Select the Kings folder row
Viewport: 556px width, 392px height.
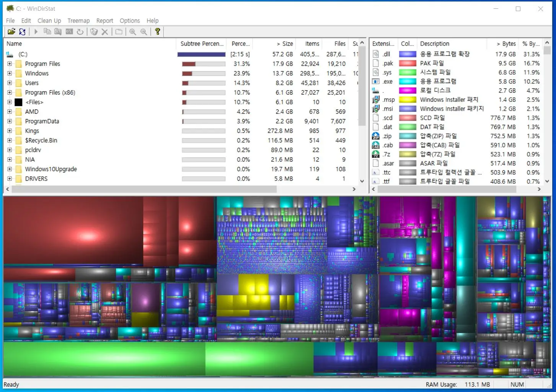tap(181, 131)
